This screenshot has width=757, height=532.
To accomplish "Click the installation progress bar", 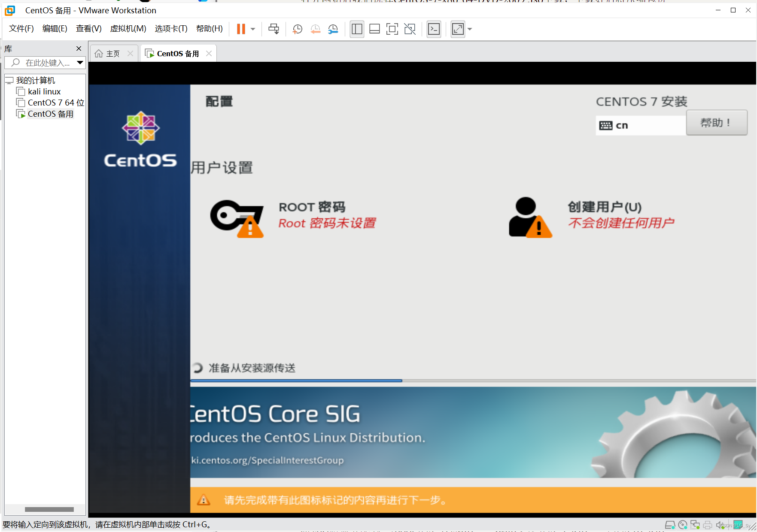I will (473, 381).
